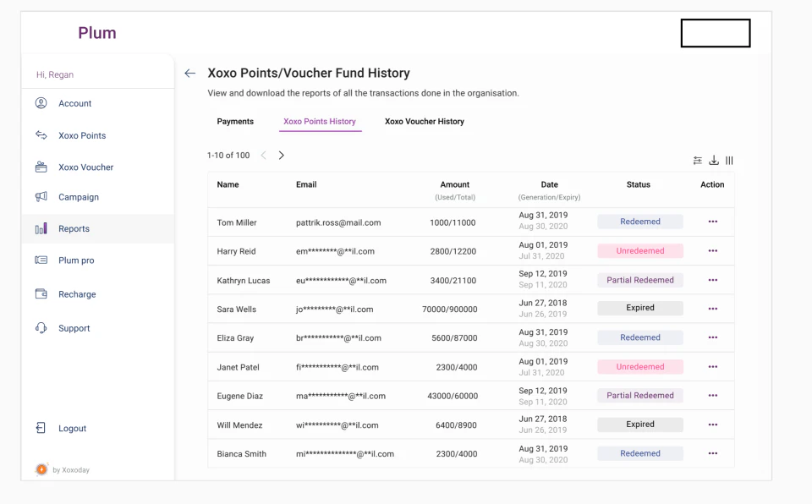Open the Xoxo Voucher History tab
This screenshot has width=812, height=504.
[425, 122]
